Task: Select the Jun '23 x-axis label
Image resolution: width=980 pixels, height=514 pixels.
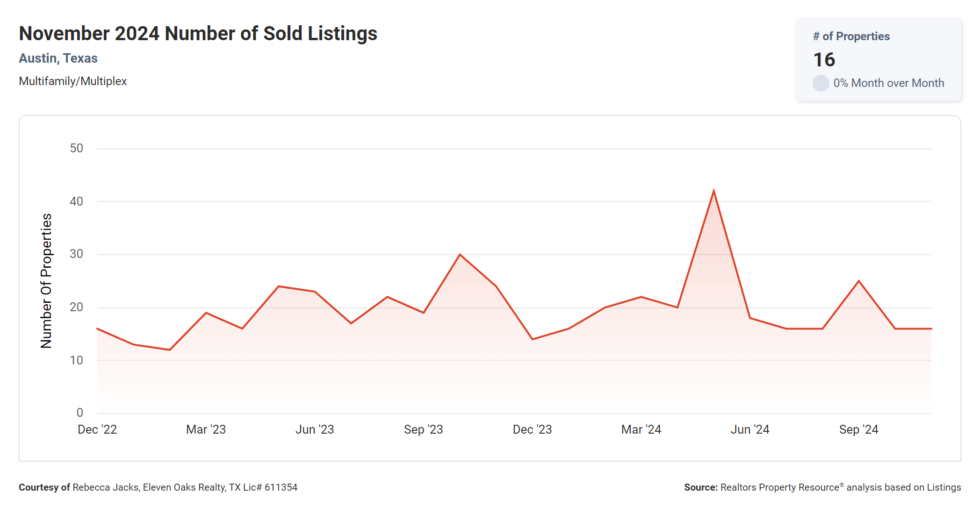Action: pyautogui.click(x=315, y=429)
